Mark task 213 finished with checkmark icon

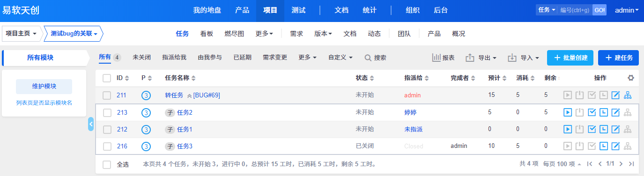coord(592,112)
